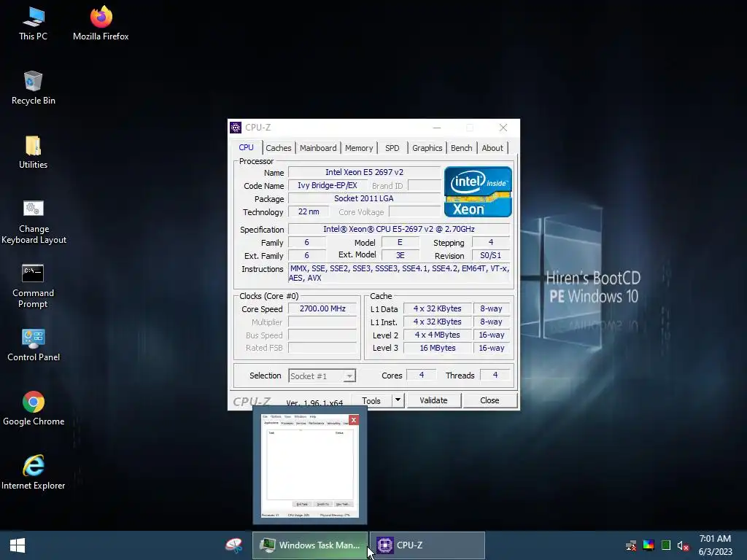Viewport: 747px width, 560px height.
Task: Click the Level 2 4 x 4 MBytes value
Action: coord(438,335)
